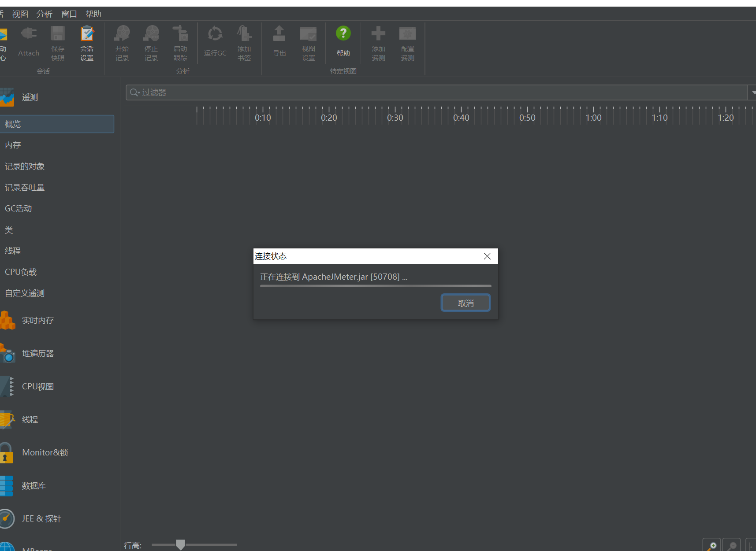
Task: Open the filter dropdown arrow at right
Action: [752, 92]
